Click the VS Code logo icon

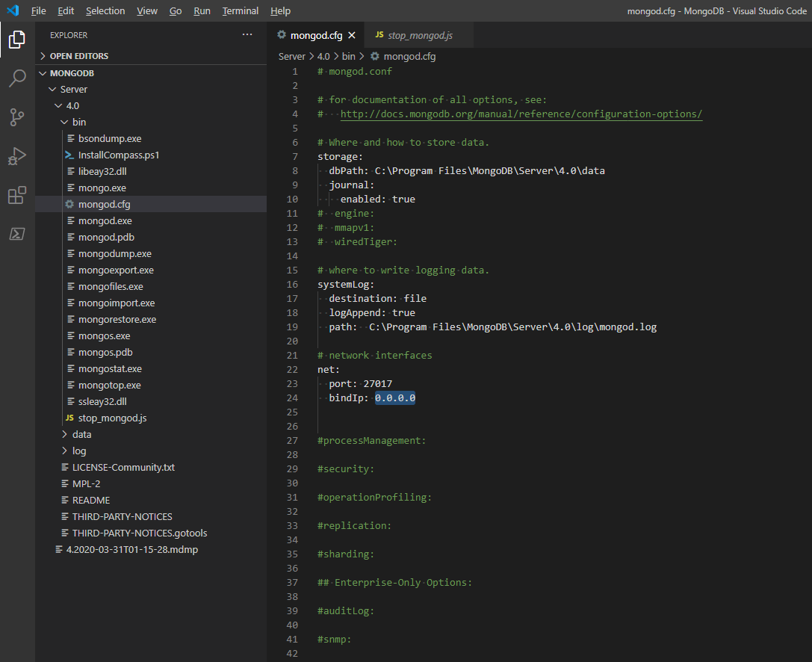coord(13,10)
